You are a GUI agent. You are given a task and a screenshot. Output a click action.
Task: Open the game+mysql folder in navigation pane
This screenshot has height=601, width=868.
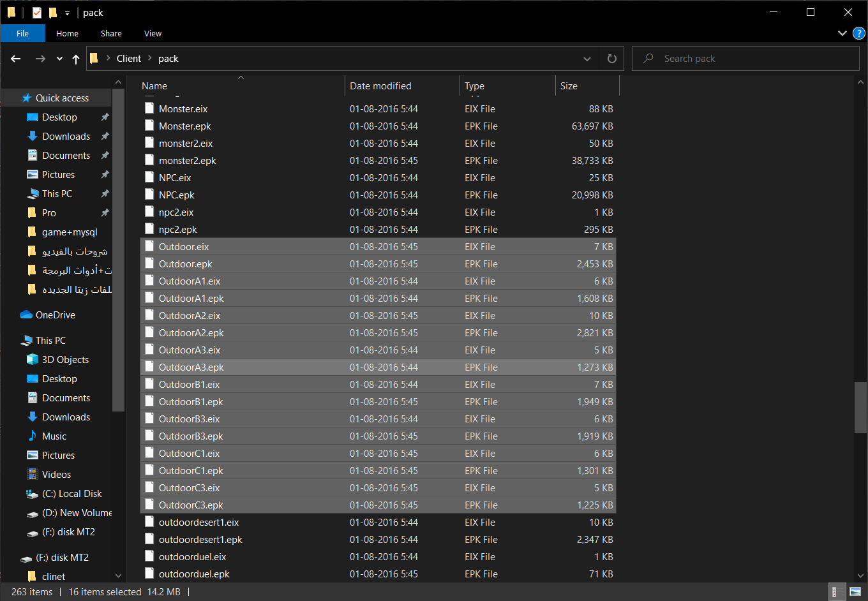pyautogui.click(x=70, y=232)
